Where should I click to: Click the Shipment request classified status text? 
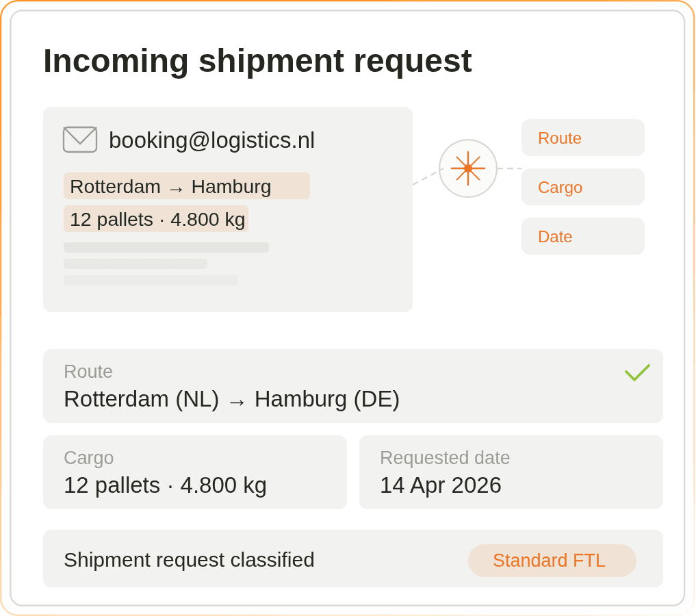tap(189, 560)
